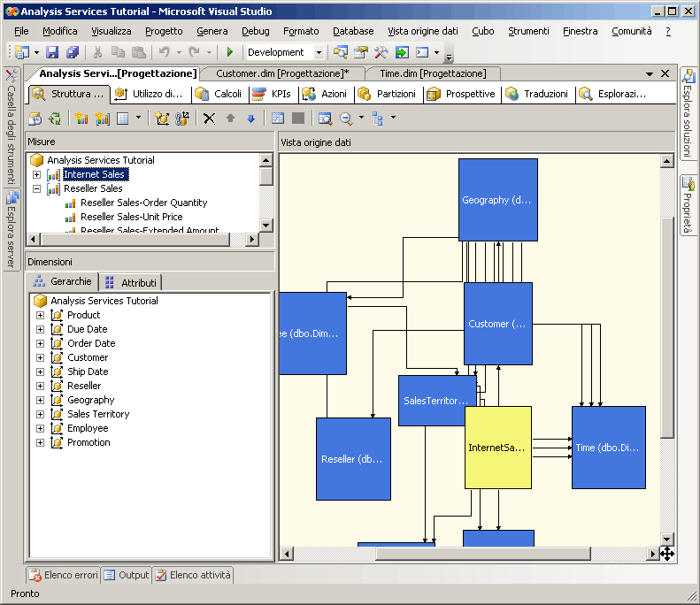Expand the Sales Territory dimension node
This screenshot has height=605, width=700.
pos(40,415)
